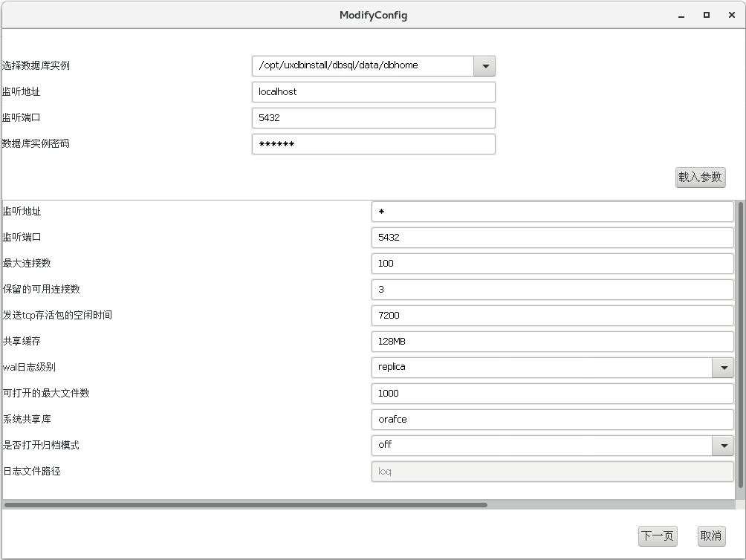Focus the top listen port 5432 field
Viewport: 746px width, 560px height.
click(x=373, y=118)
